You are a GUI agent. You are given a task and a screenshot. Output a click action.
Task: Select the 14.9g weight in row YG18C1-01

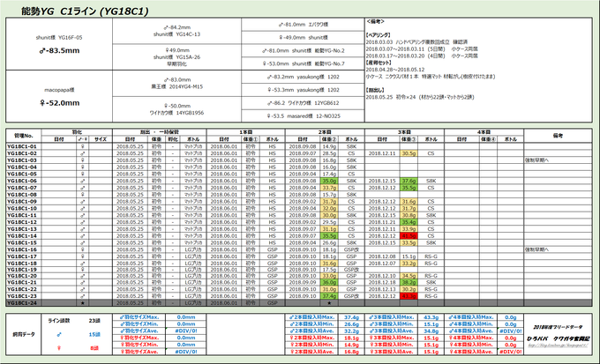329,146
